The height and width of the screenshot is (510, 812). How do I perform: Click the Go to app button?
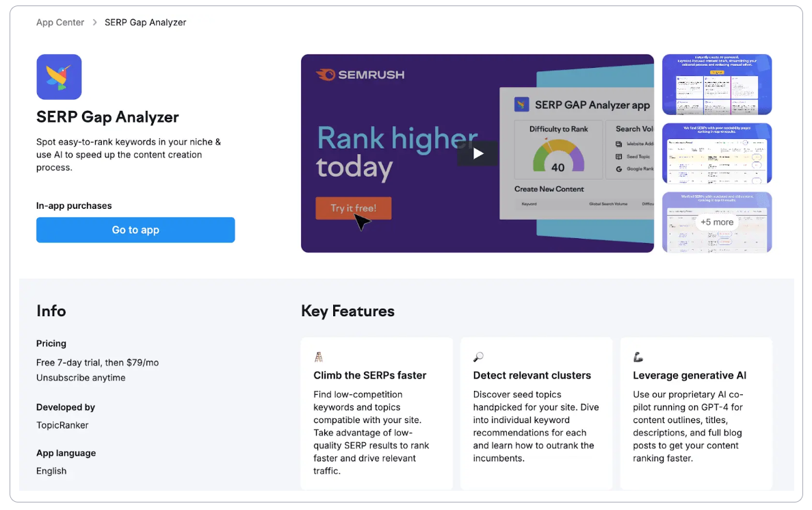pyautogui.click(x=135, y=230)
